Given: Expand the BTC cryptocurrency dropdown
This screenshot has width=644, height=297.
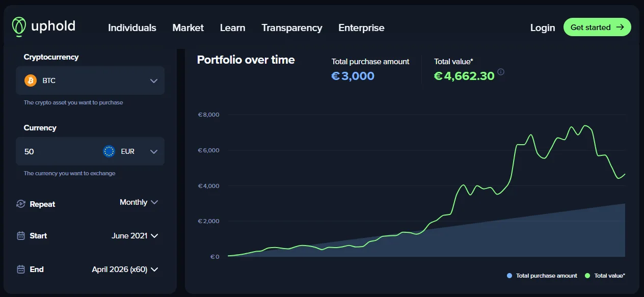Looking at the screenshot, I should coord(154,81).
